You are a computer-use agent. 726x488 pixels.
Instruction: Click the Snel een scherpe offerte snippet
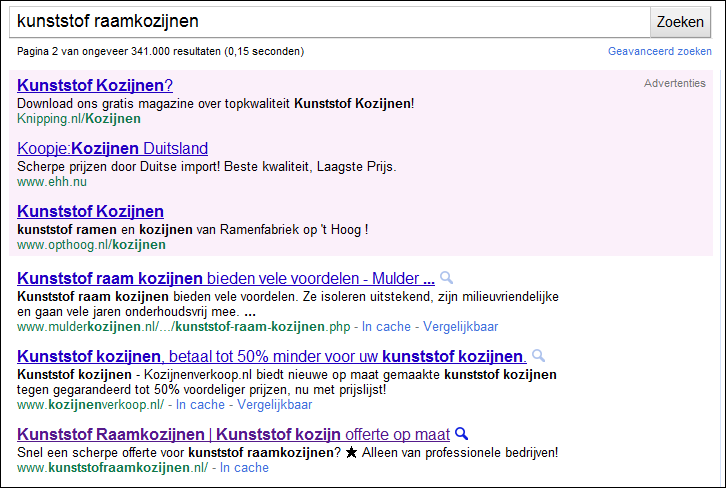tap(288, 452)
